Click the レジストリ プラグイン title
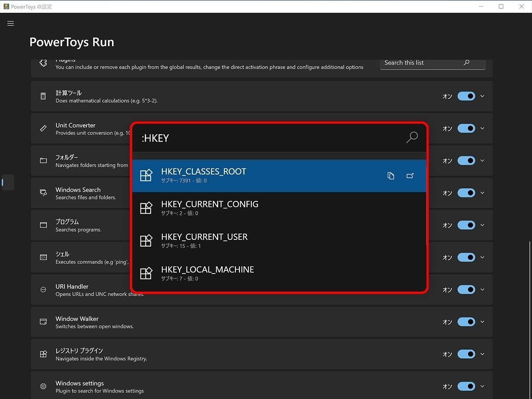532x399 pixels. pos(79,351)
